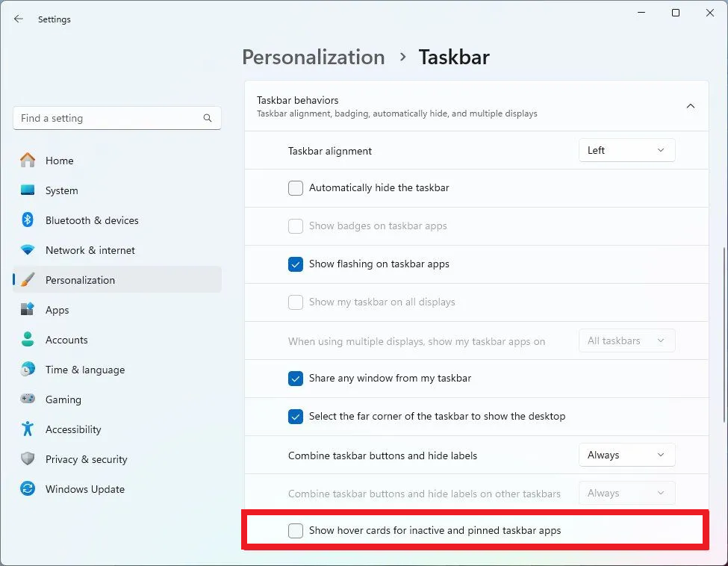Click the Privacy shield icon
Screen dimensions: 728x566
[x=28, y=458]
